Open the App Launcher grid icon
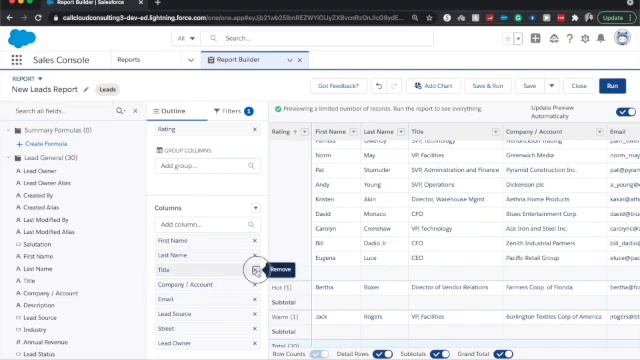 17,60
